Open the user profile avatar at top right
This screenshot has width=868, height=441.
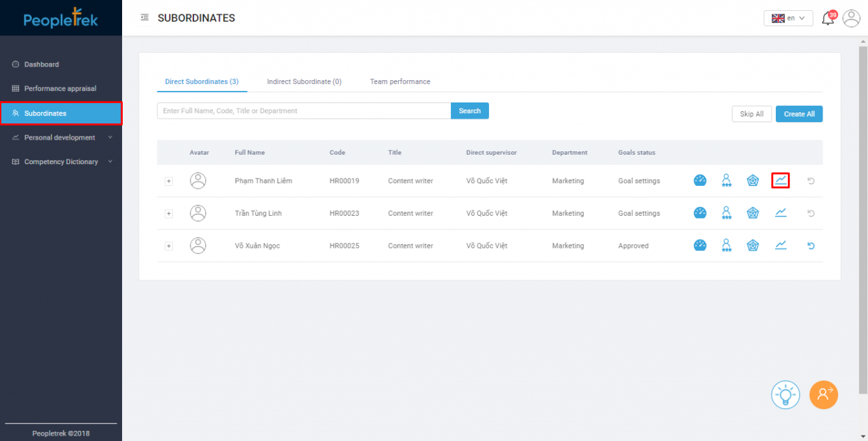851,18
